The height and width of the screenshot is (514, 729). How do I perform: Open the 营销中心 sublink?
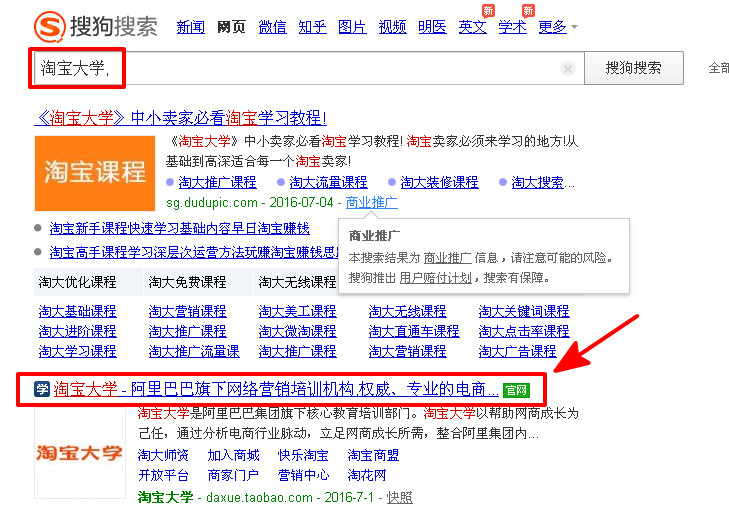point(303,475)
